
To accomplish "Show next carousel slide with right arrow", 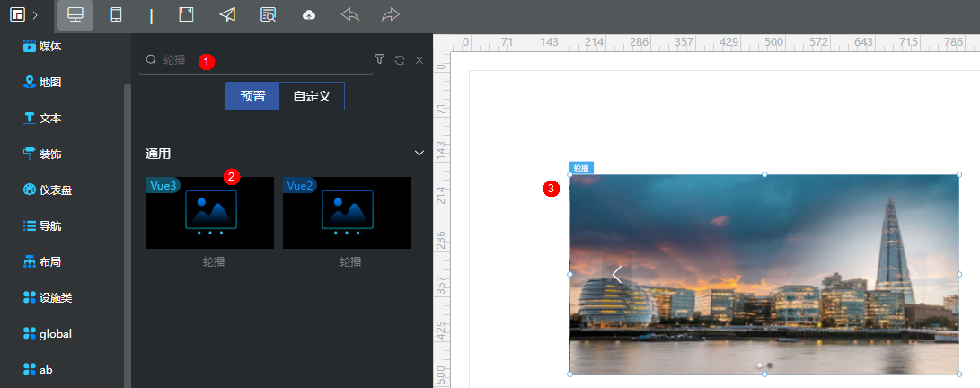I will 912,274.
